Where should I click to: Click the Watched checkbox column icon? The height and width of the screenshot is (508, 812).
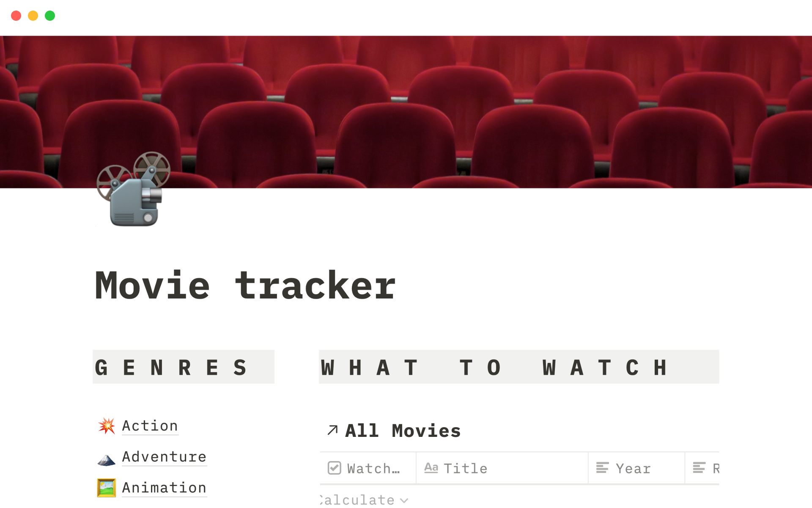click(x=335, y=468)
